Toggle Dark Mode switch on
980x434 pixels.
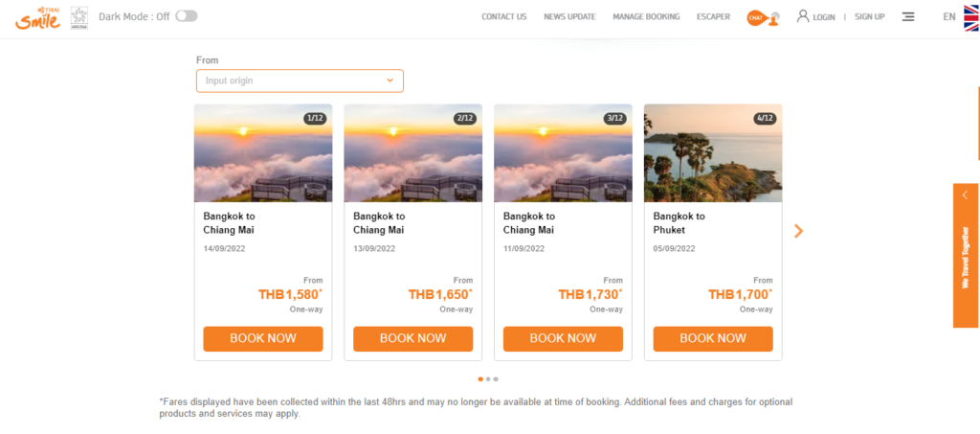click(186, 16)
